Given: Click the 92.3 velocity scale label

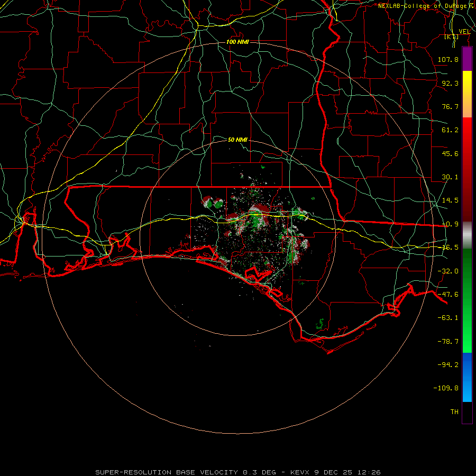Looking at the screenshot, I should (x=450, y=83).
